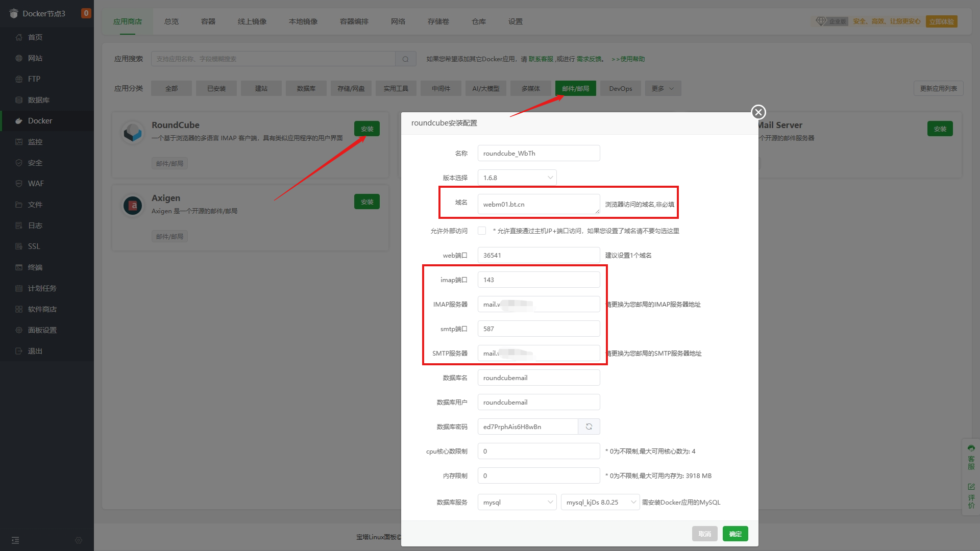Collapse sidebar using bottom-left menu icon

15,540
